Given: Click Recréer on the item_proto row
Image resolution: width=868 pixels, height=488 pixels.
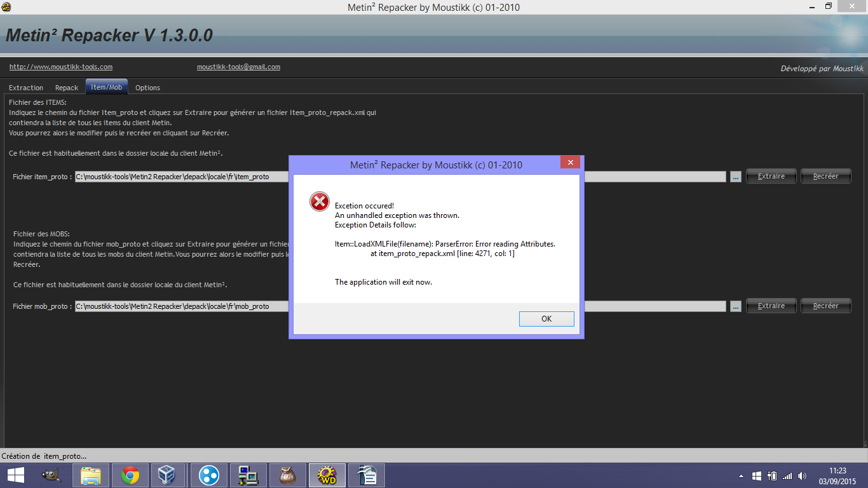Looking at the screenshot, I should coord(825,177).
